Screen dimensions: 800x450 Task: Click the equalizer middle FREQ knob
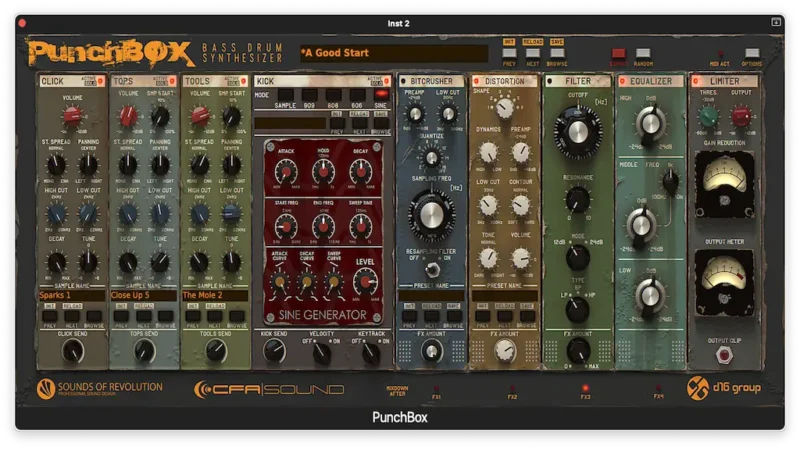coord(670,181)
